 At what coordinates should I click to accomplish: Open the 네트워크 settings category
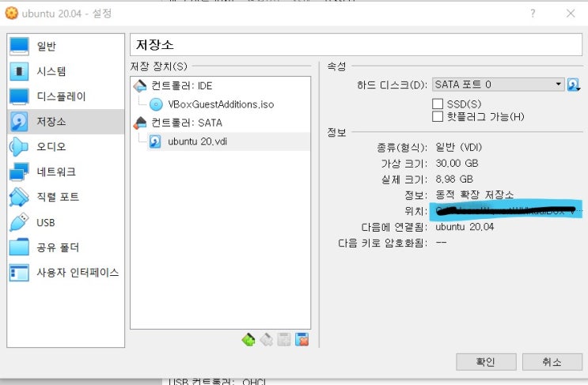coord(66,172)
